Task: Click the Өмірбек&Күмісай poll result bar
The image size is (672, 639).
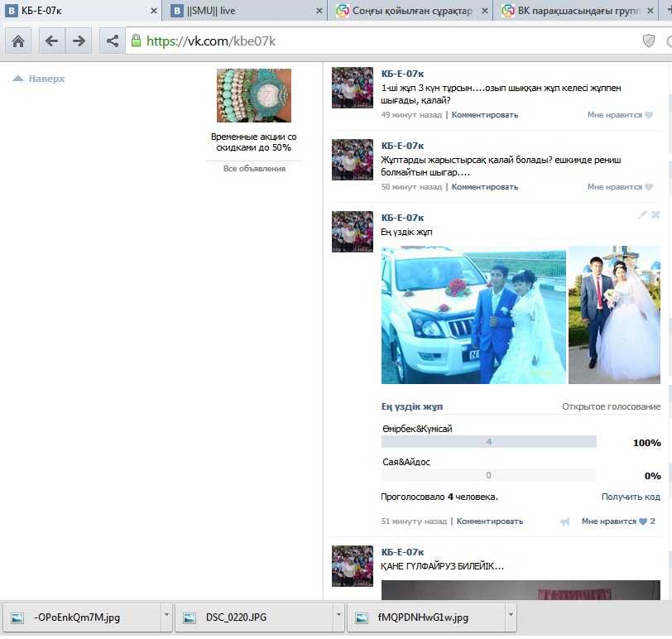Action: point(488,442)
